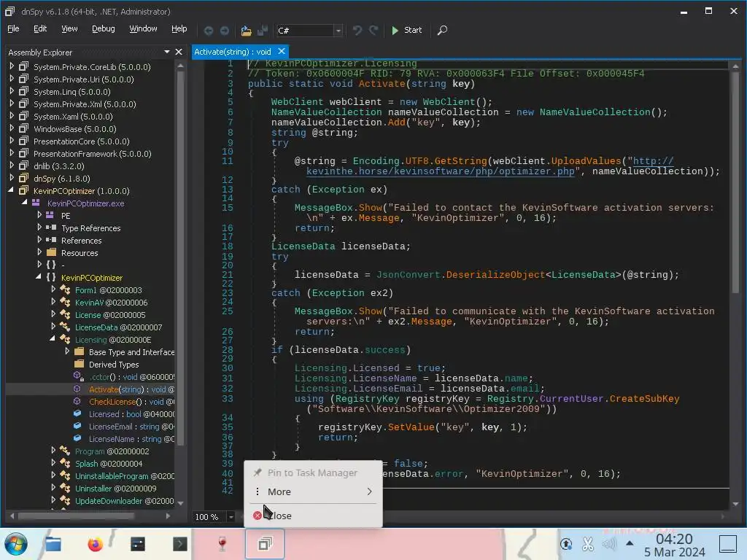Open the 100 % zoom dropdown
Viewport: 747px width, 560px height.
pyautogui.click(x=231, y=517)
